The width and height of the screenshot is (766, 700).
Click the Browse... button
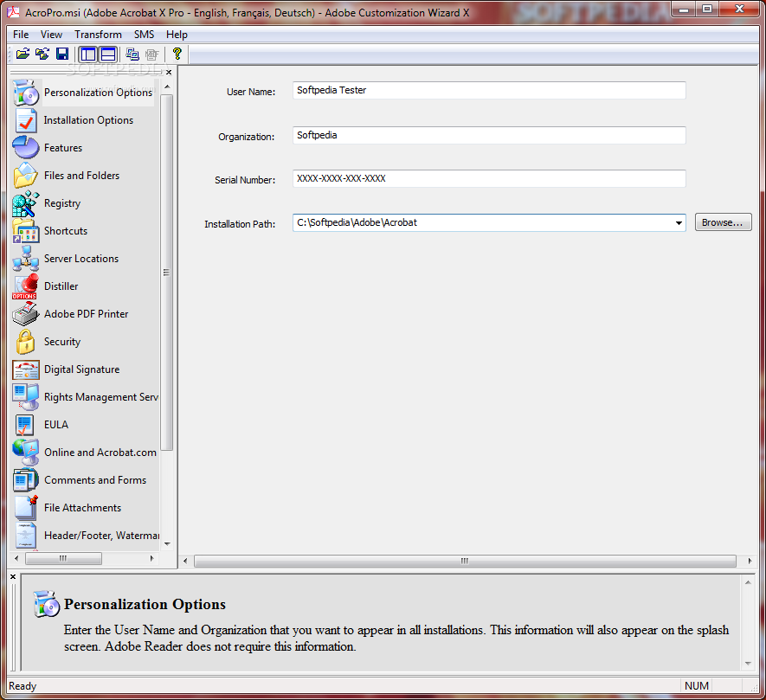click(723, 222)
